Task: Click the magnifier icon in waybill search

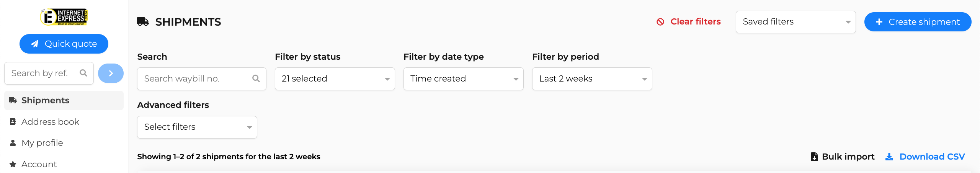Action: coord(256,78)
